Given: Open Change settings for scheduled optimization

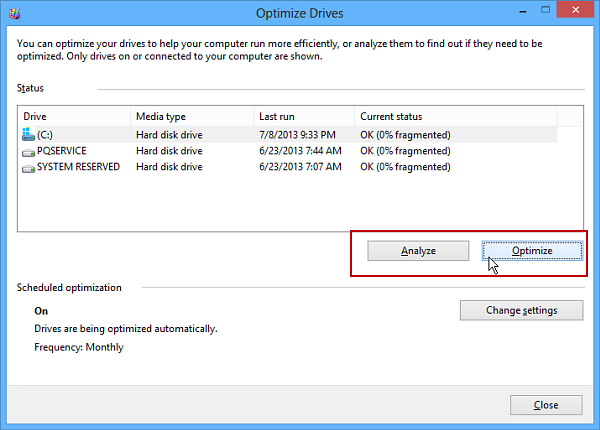Looking at the screenshot, I should [522, 310].
